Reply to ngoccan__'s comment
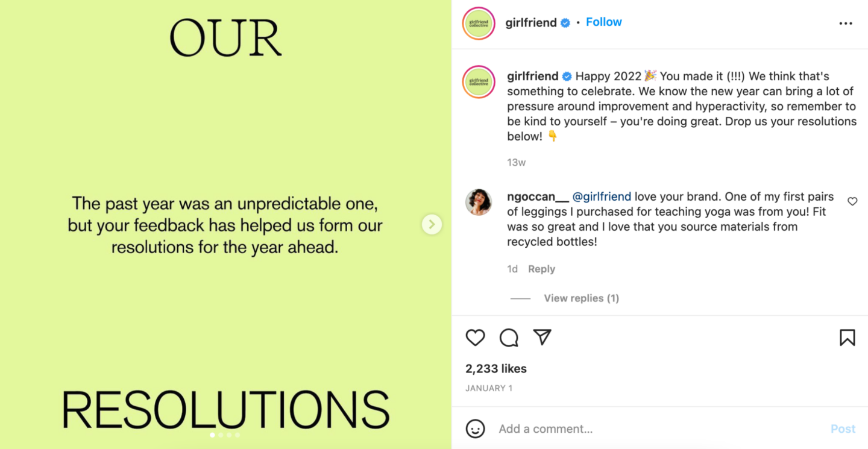Viewport: 868px width, 449px height. point(541,269)
